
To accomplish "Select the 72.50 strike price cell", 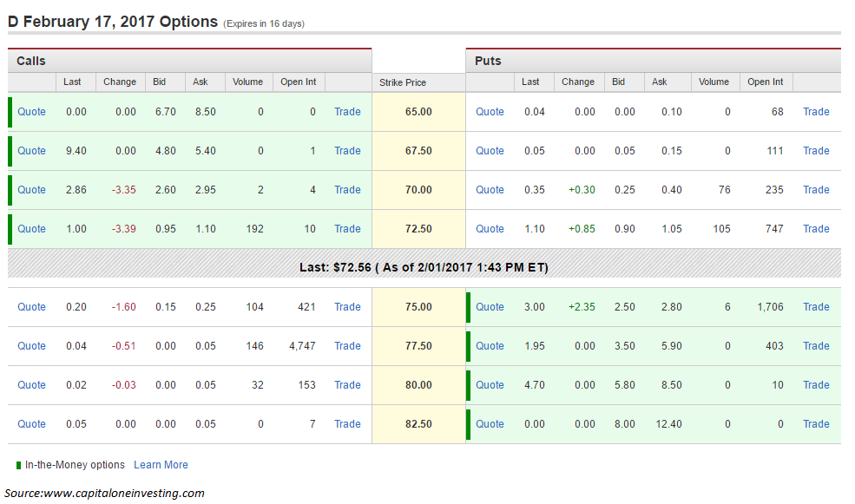I will pos(418,229).
